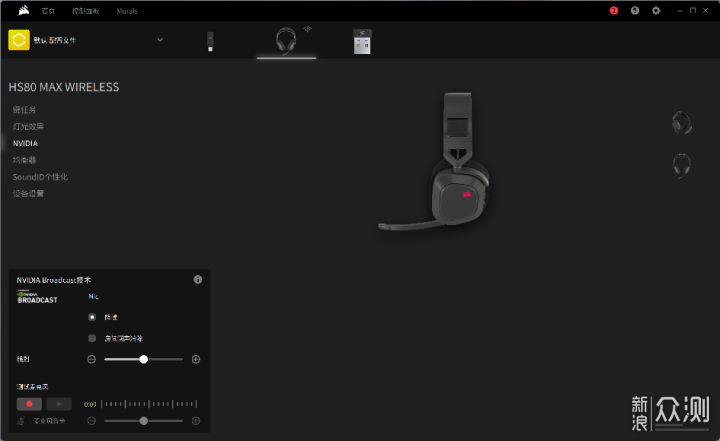This screenshot has width=720, height=441.
Task: Start microphone test recording
Action: pos(29,404)
